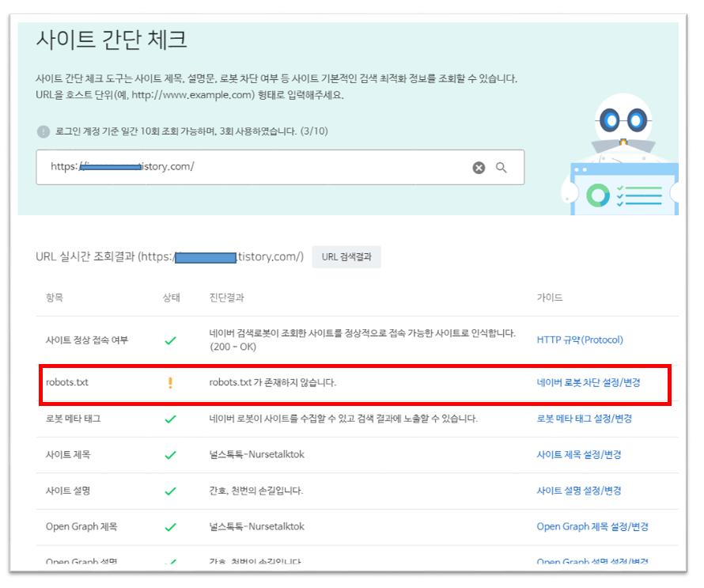Click the '간호, 천번의 손길입니다.' result text

(x=256, y=491)
